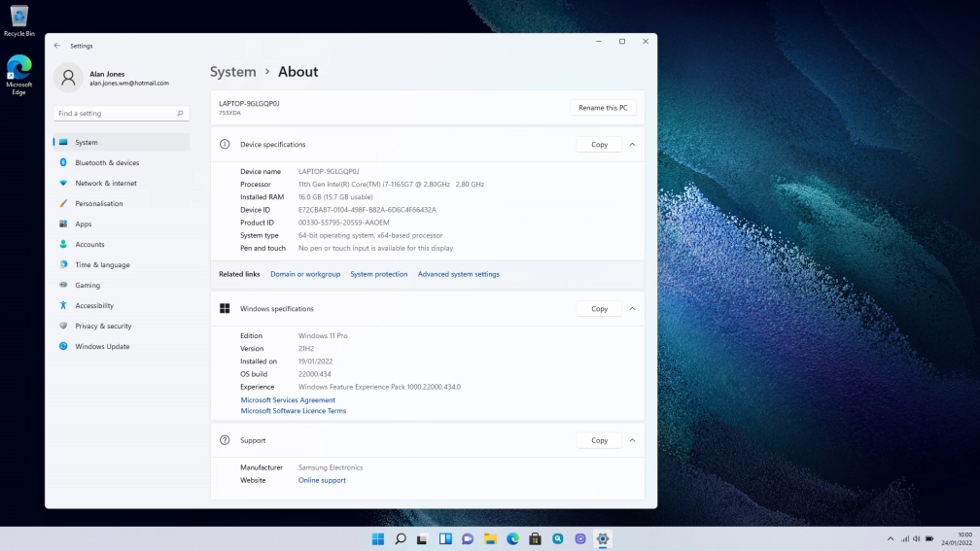Click the Windows Start button on taskbar
Screen dimensions: 980x551
point(377,539)
